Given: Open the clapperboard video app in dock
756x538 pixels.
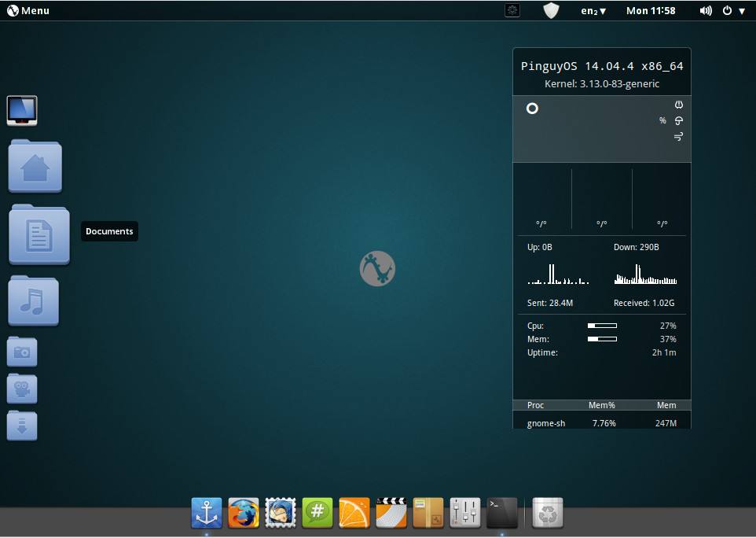Looking at the screenshot, I should coord(391,513).
